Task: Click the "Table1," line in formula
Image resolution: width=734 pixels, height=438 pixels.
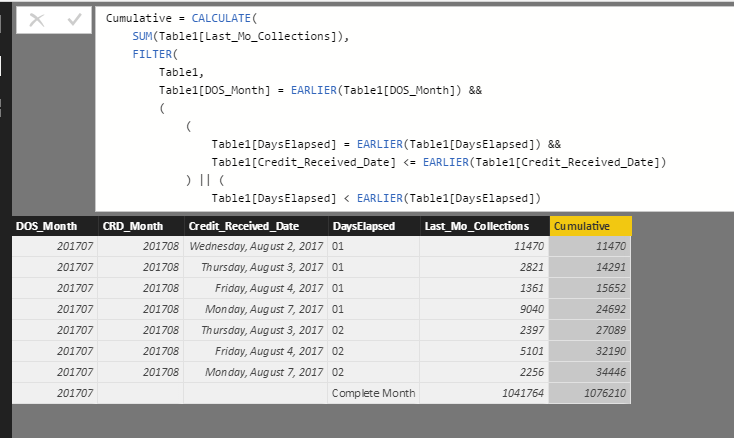Action: coord(181,73)
